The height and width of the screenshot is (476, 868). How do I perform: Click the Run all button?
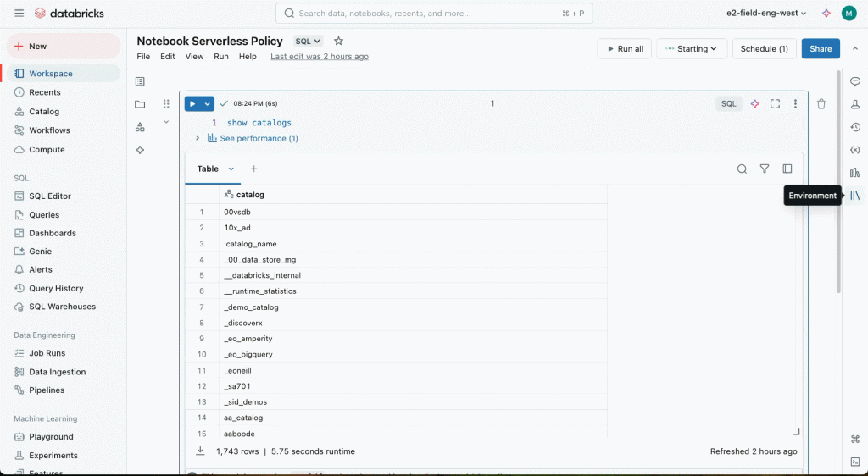tap(623, 49)
